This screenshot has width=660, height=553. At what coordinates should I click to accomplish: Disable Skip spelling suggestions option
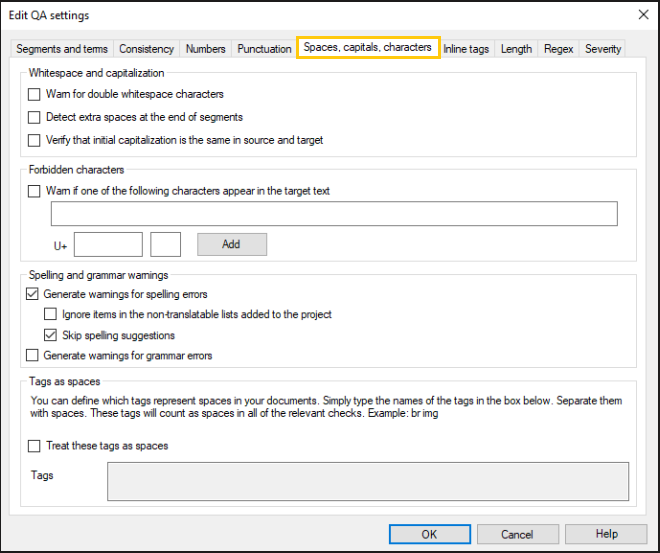click(x=52, y=336)
